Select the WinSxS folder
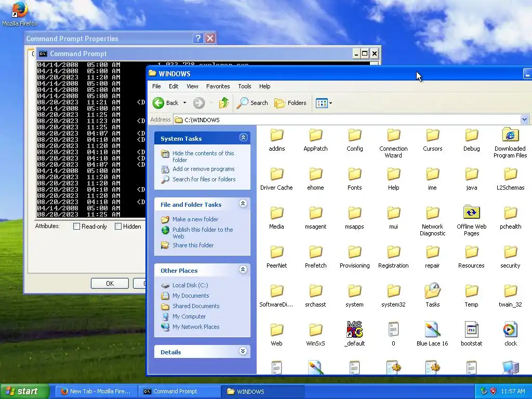The width and height of the screenshot is (532, 399). (x=315, y=335)
